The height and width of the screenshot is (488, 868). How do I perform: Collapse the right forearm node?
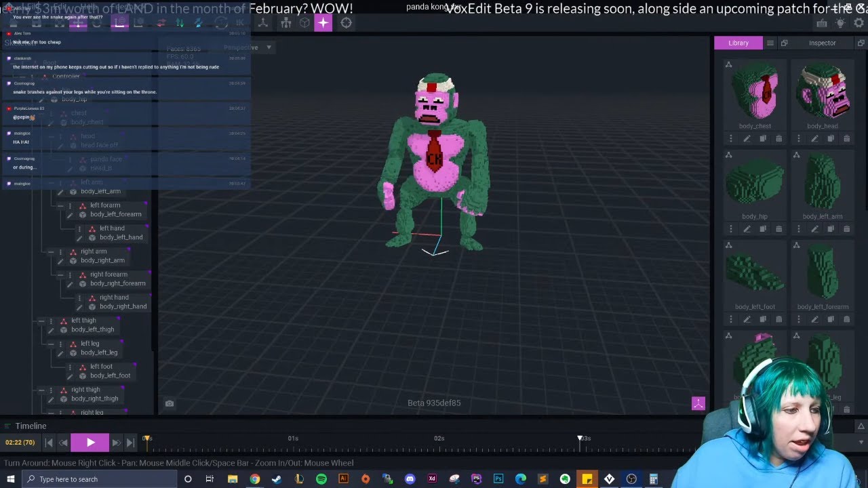tap(60, 274)
